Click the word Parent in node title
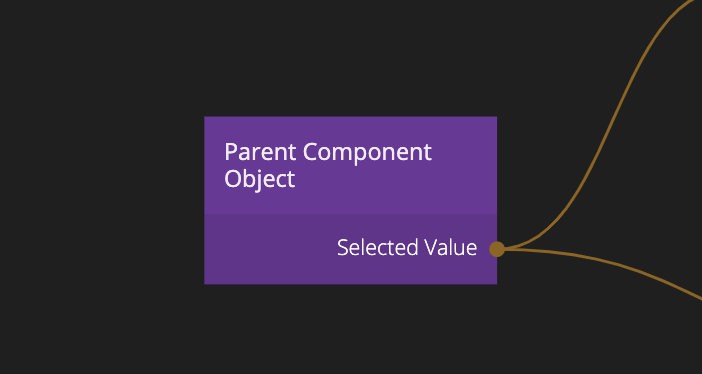This screenshot has width=702, height=374. (x=260, y=152)
